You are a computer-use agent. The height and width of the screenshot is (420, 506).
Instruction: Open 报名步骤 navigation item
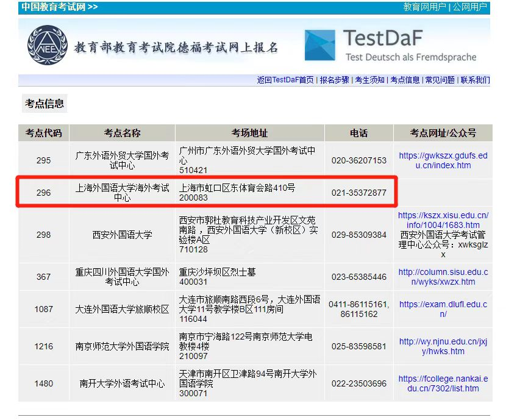tap(334, 80)
